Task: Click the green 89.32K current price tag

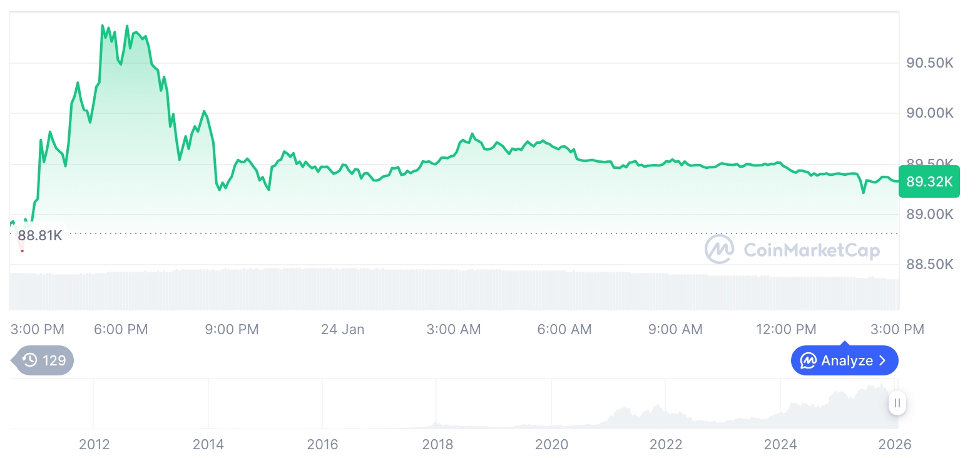Action: pyautogui.click(x=929, y=182)
